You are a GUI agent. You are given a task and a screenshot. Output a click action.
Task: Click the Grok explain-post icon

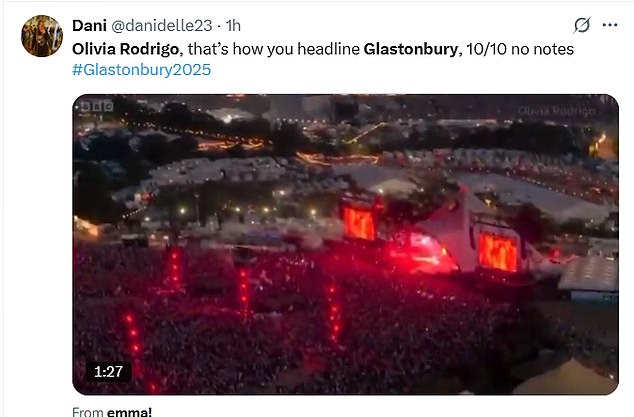(x=582, y=25)
